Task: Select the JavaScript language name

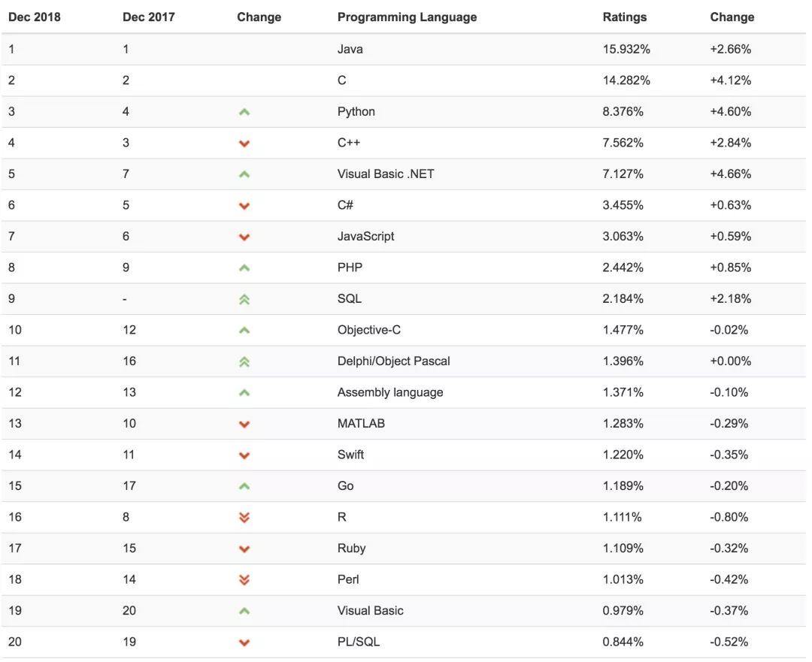Action: pos(365,237)
